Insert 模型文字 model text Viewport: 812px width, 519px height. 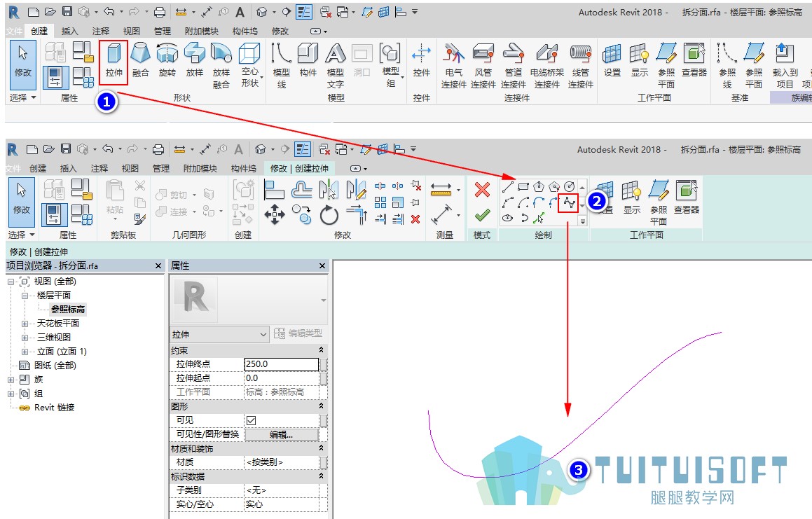335,66
